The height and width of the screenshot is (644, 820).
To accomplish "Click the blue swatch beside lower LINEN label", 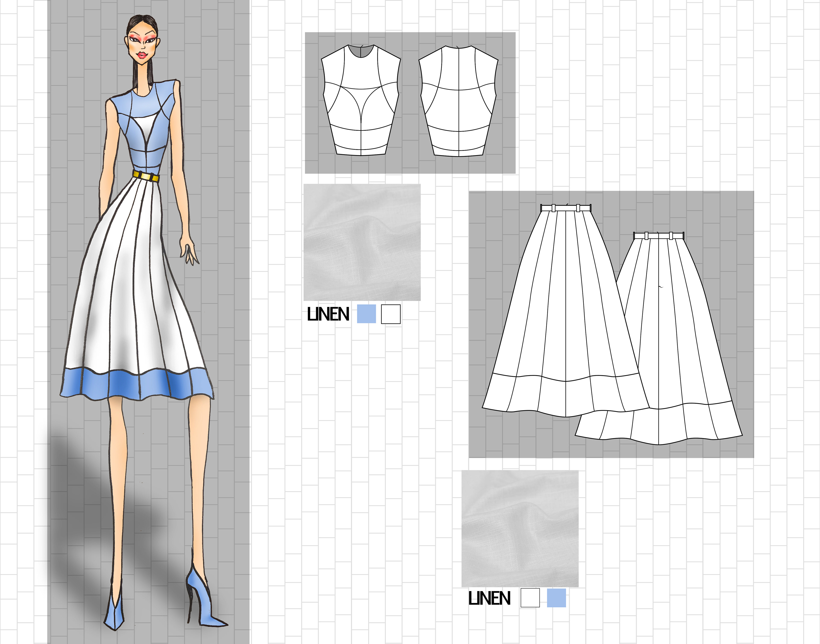I will pos(556,598).
